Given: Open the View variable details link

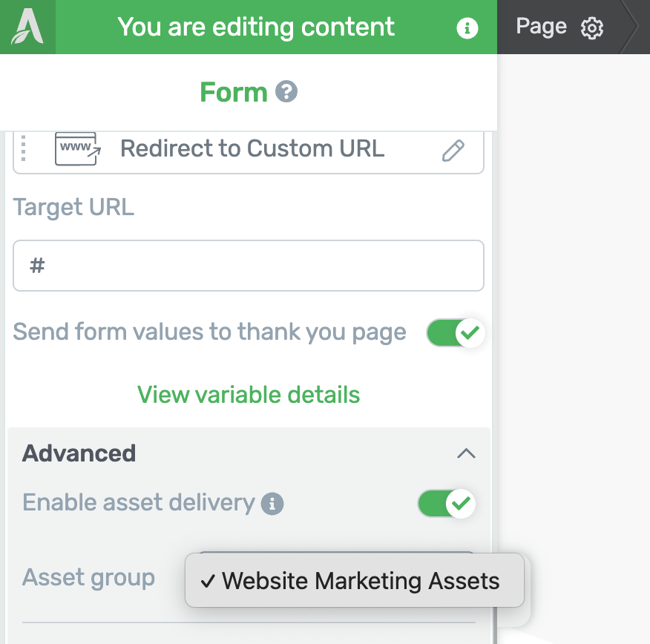Looking at the screenshot, I should click(249, 395).
